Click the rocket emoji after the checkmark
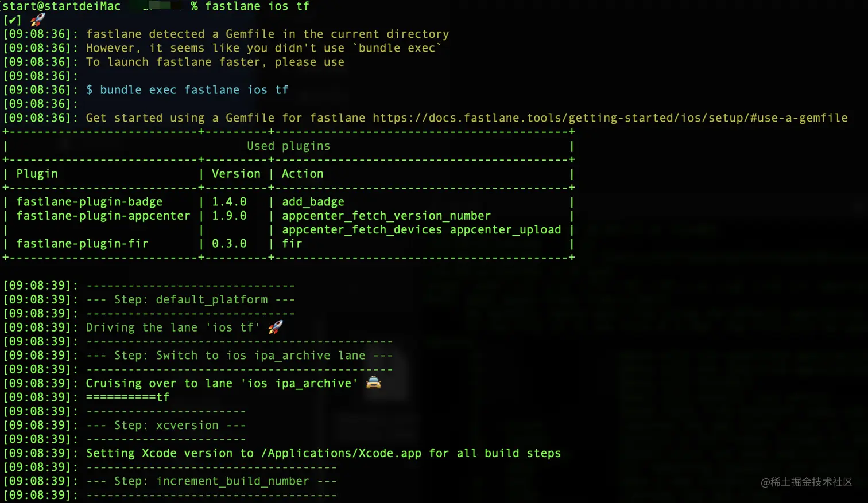Image resolution: width=868 pixels, height=503 pixels. (x=37, y=20)
